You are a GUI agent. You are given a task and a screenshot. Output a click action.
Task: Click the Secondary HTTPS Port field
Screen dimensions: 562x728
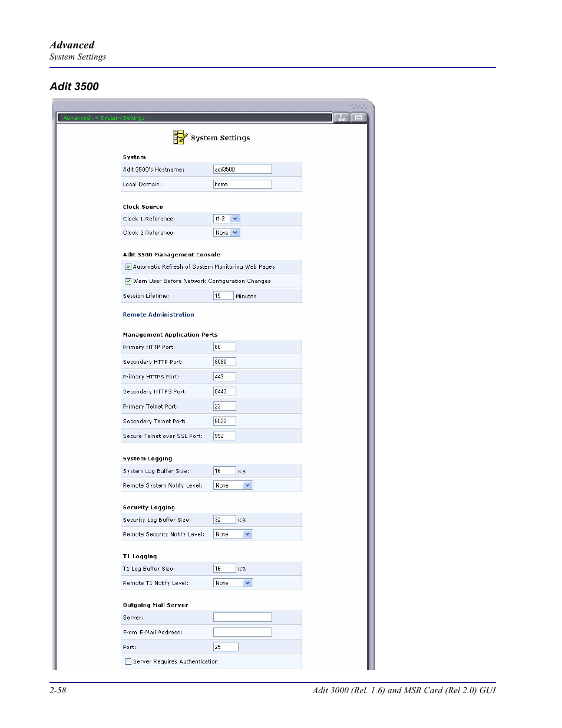pyautogui.click(x=224, y=391)
